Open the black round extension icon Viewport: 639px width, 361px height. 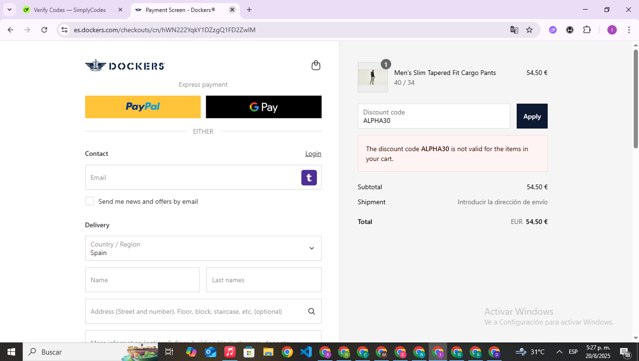click(x=570, y=30)
